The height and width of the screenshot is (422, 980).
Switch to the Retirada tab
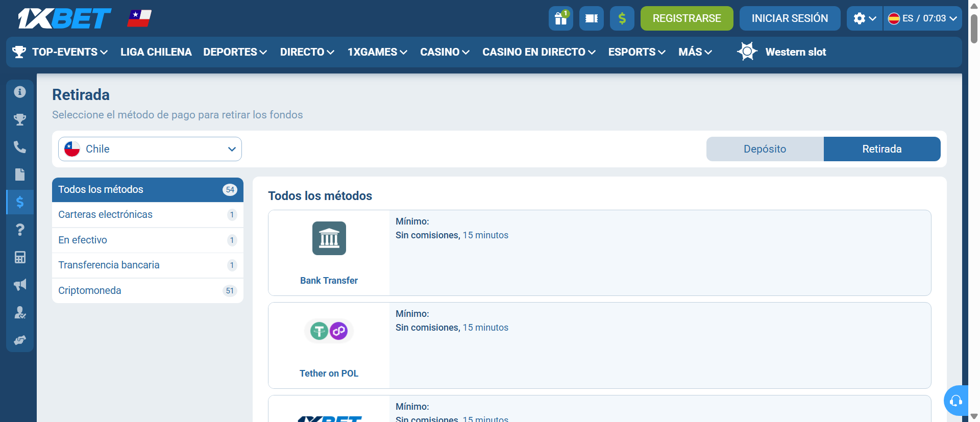click(882, 149)
